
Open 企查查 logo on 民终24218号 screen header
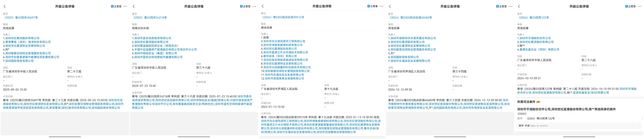tap(245, 6)
